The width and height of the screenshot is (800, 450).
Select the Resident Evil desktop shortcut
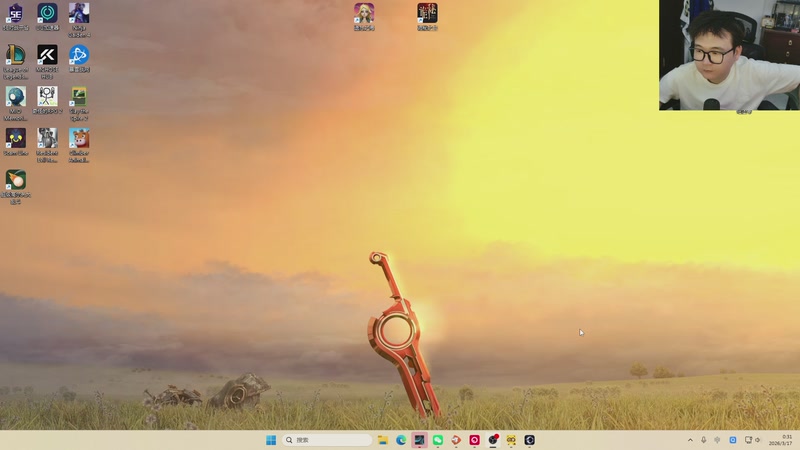click(x=47, y=145)
